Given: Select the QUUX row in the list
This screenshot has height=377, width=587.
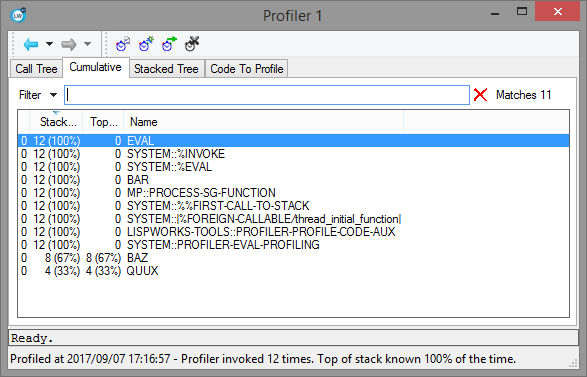Looking at the screenshot, I should pyautogui.click(x=294, y=271).
